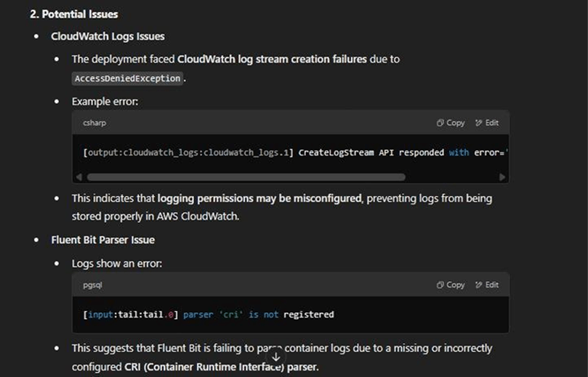Image resolution: width=588 pixels, height=377 pixels.
Task: Edit the csharp code block
Action: click(487, 123)
